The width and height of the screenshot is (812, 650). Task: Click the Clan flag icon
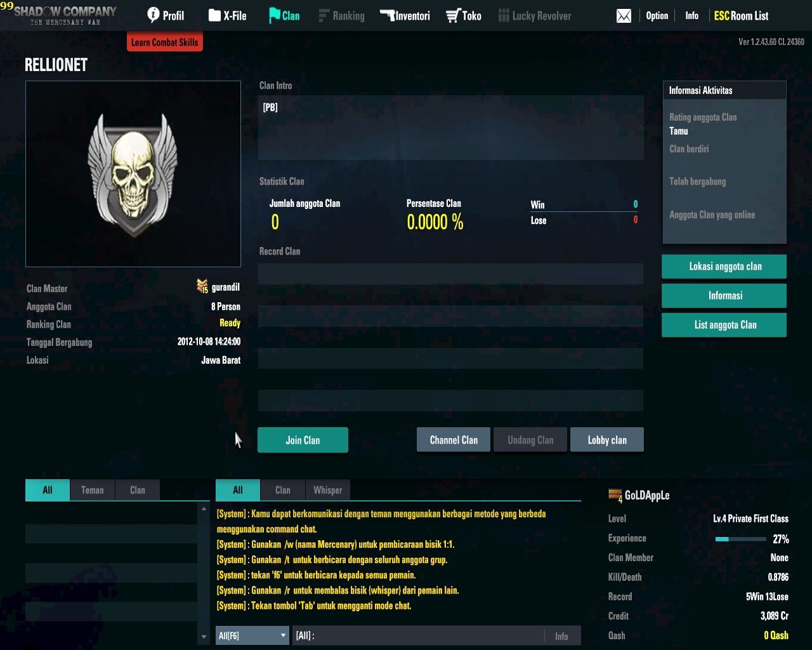click(275, 15)
